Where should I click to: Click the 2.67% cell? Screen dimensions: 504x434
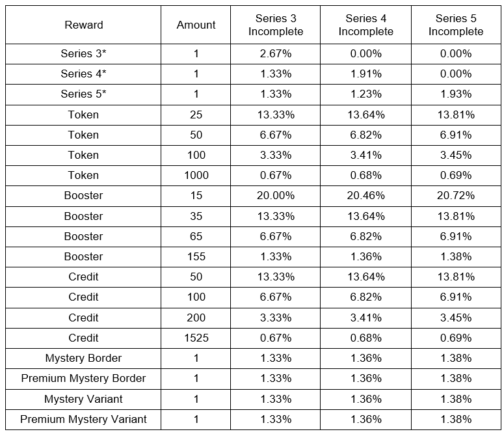coord(275,54)
